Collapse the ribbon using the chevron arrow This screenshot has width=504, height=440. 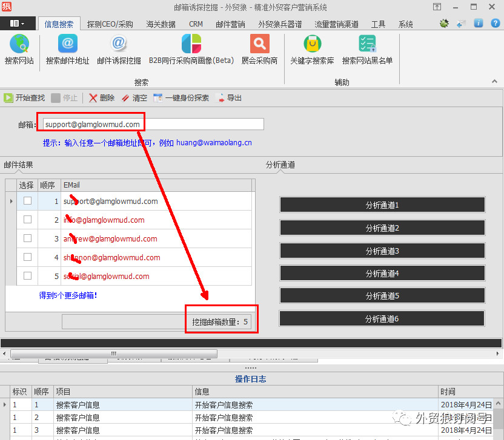pos(496,81)
